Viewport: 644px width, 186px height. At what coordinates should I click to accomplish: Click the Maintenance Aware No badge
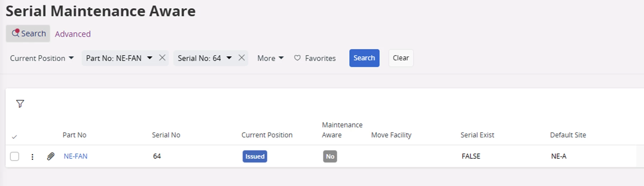pos(330,156)
